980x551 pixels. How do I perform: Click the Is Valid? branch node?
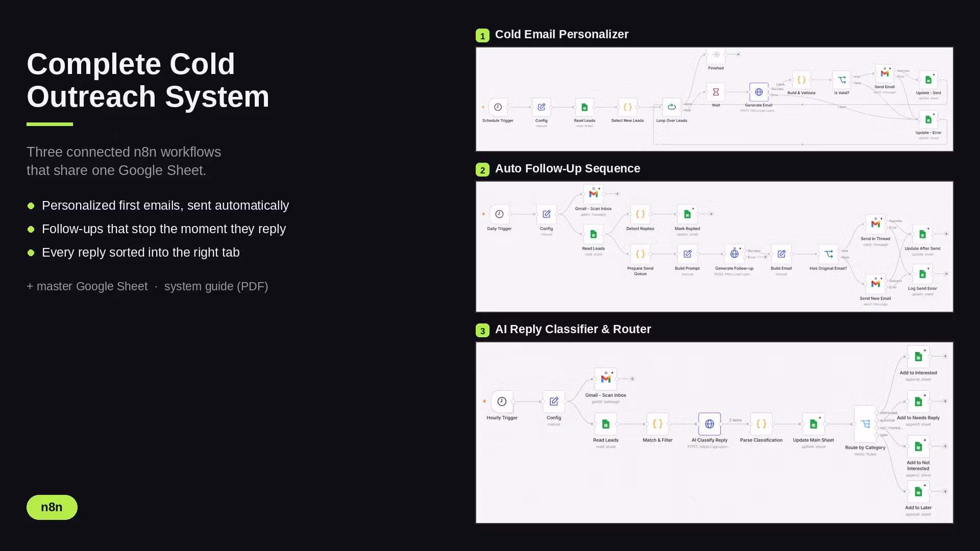click(842, 80)
